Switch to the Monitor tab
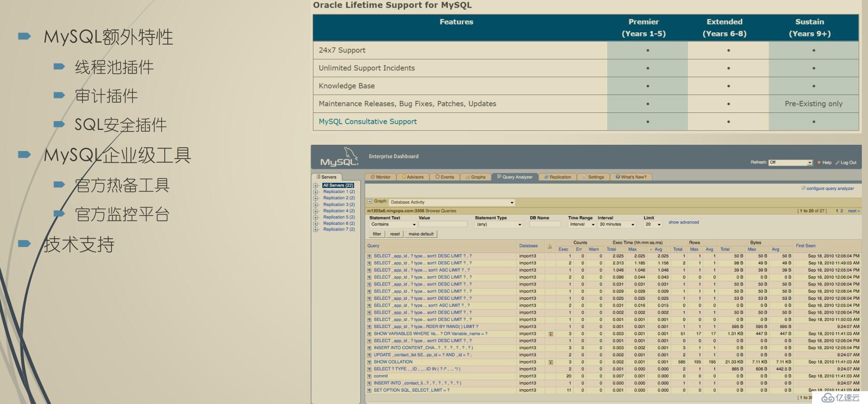This screenshot has width=868, height=404. tap(380, 177)
